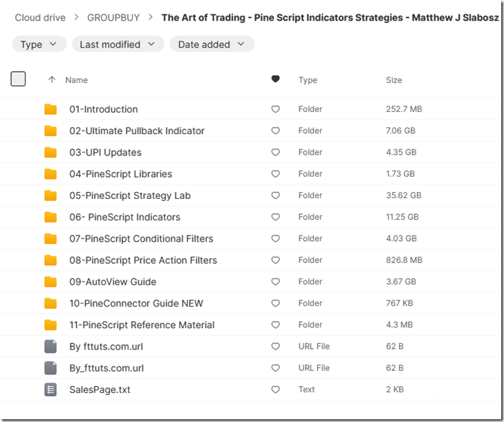
Task: Click the 06- PineScript Indicators folder icon
Action: (x=50, y=217)
